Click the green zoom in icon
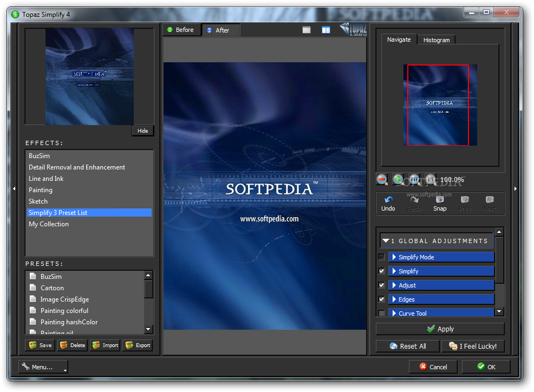The image size is (534, 392). pos(398,179)
